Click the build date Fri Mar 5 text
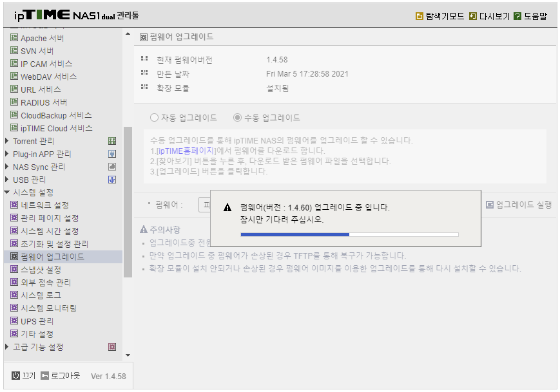 [307, 74]
